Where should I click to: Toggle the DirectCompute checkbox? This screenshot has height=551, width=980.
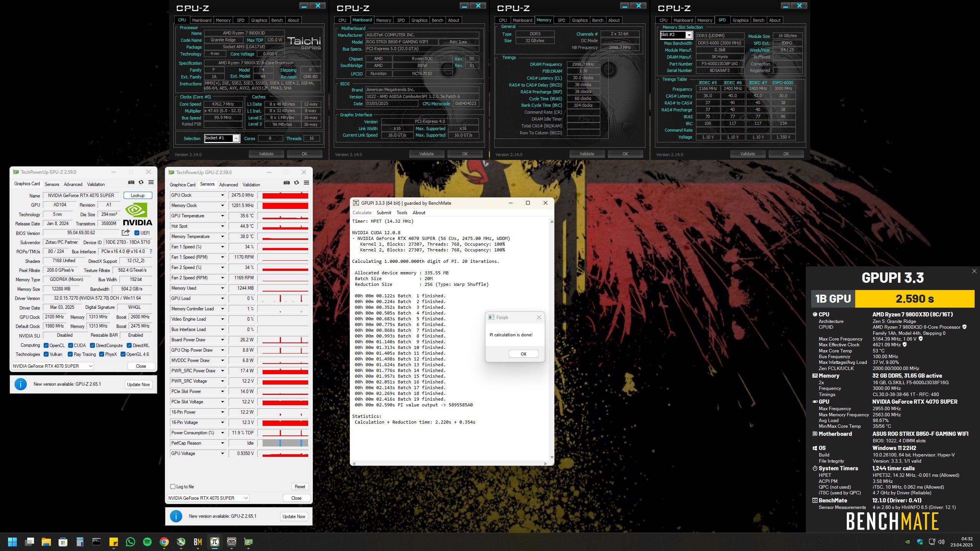click(93, 345)
